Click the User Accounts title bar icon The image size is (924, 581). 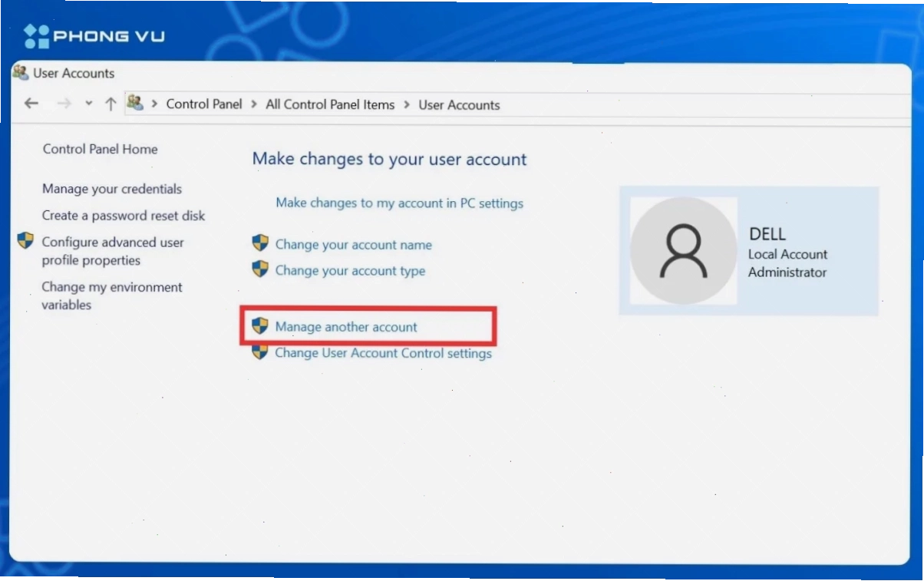point(21,73)
